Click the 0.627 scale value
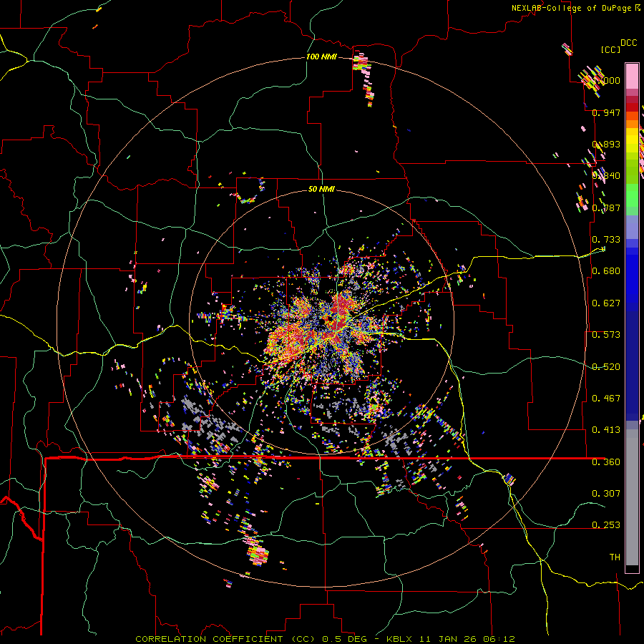This screenshot has width=644, height=644. tap(606, 303)
